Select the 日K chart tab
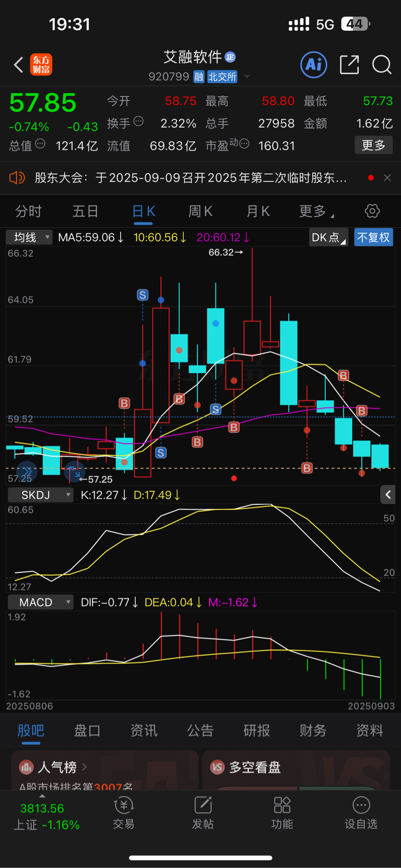The width and height of the screenshot is (401, 868). point(144,211)
